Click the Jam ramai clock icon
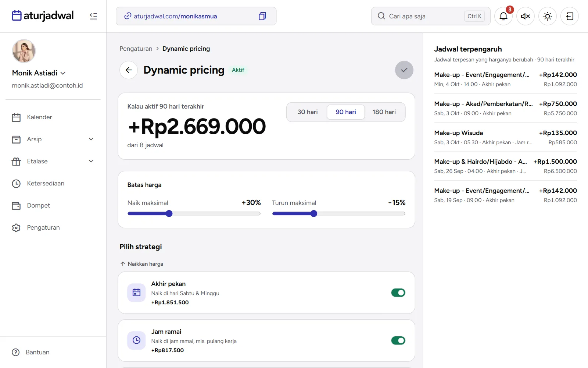 pos(136,340)
